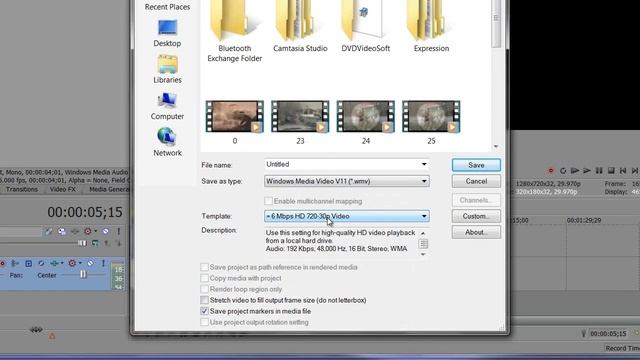
Task: Click the audio track Pan slider handle
Action: [83, 275]
